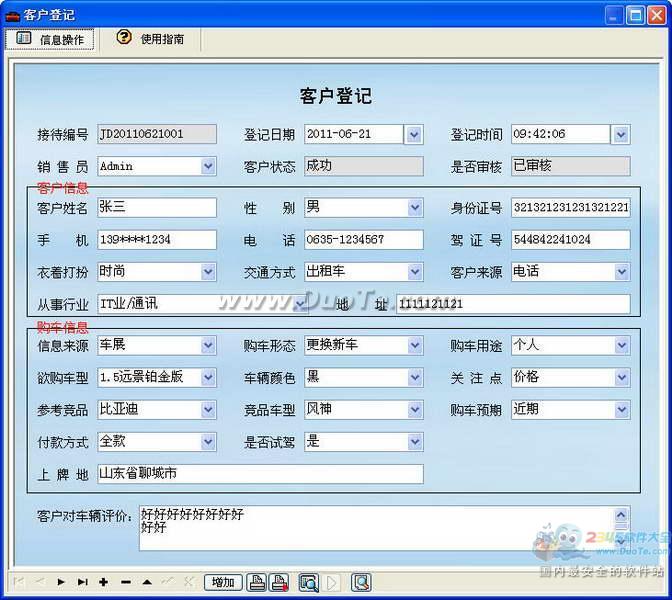Expand the 参考竞品 dropdown
The image size is (672, 600).
click(x=208, y=410)
